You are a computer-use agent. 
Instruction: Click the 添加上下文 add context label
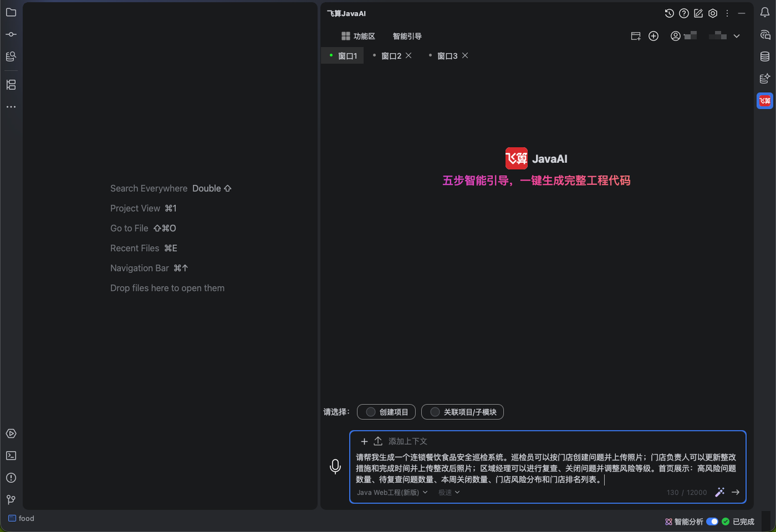point(408,441)
